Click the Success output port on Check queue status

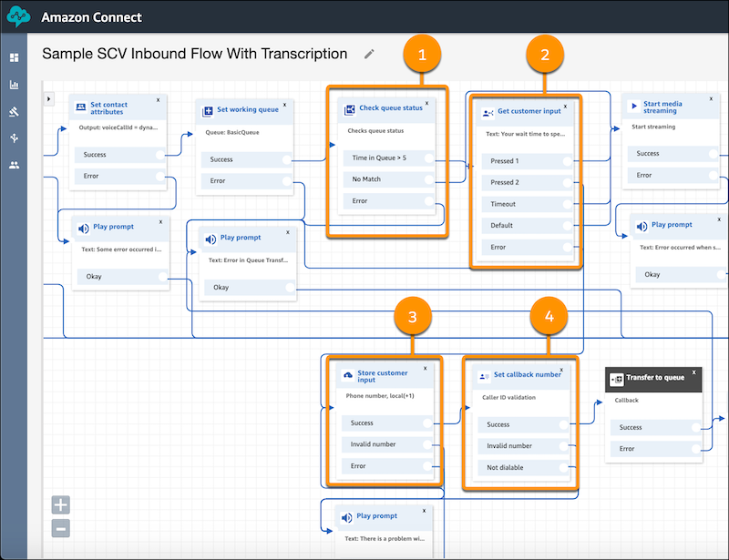pos(427,157)
